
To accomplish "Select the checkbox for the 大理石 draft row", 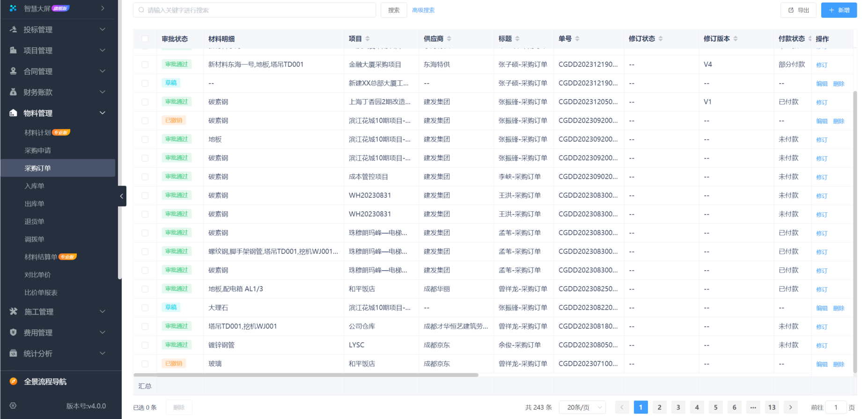I will [x=145, y=308].
